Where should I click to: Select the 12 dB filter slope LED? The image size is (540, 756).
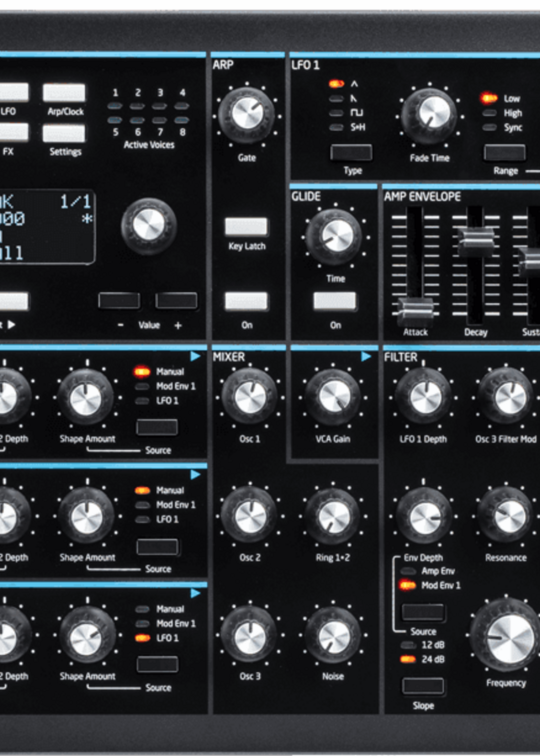point(408,645)
